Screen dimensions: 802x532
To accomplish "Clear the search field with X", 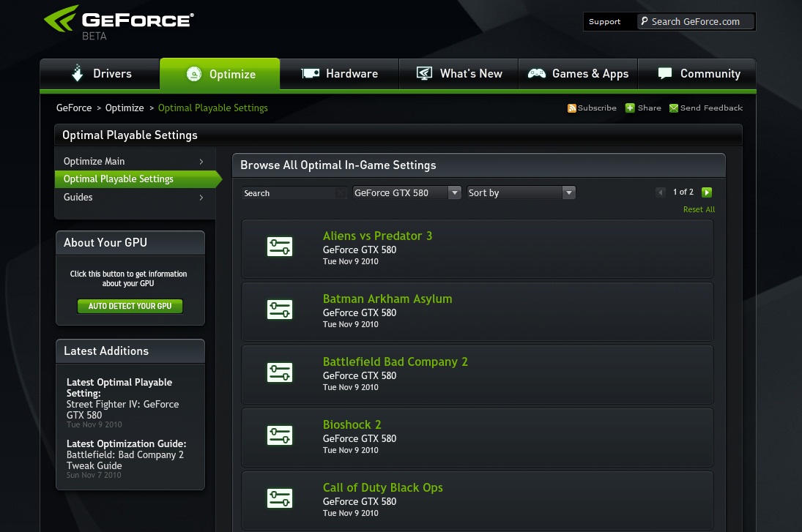I will [340, 193].
